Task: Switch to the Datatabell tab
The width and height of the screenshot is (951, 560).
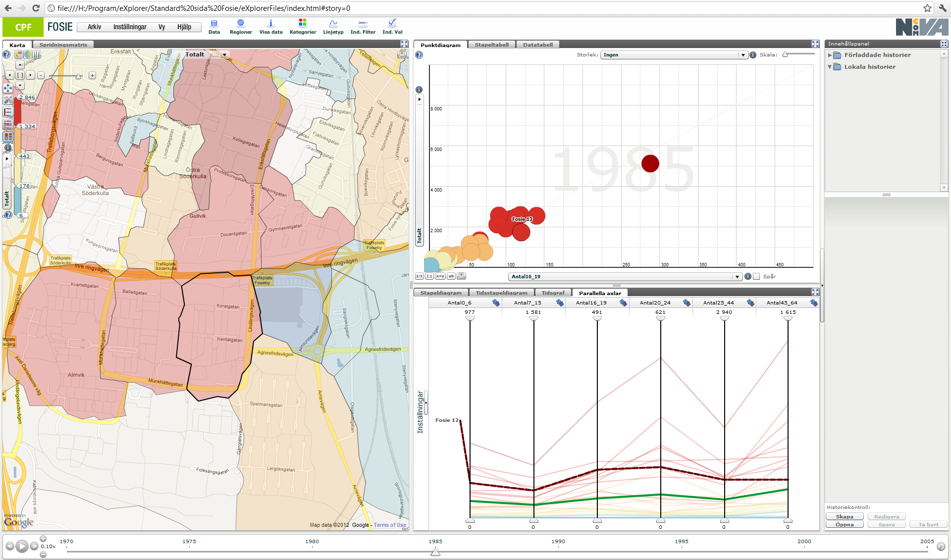Action: pos(538,45)
